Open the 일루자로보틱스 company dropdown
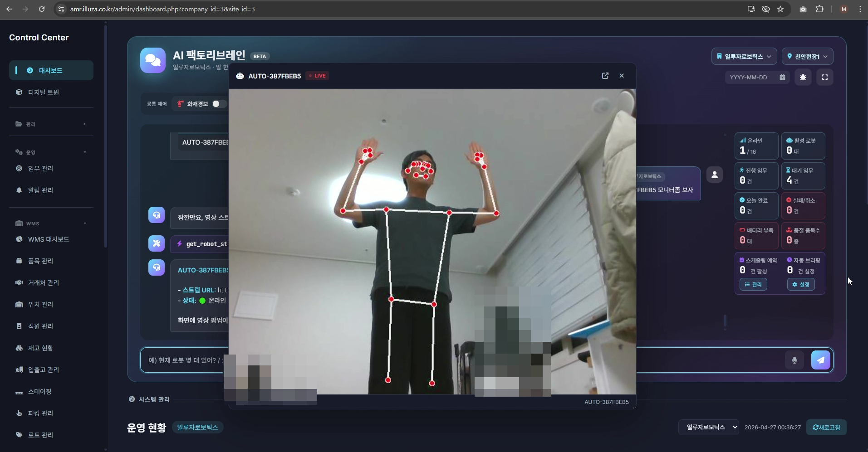 (744, 56)
